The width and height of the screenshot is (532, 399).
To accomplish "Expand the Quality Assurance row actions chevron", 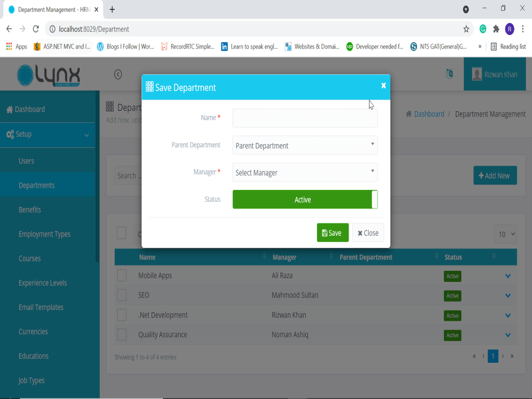I will pos(508,335).
